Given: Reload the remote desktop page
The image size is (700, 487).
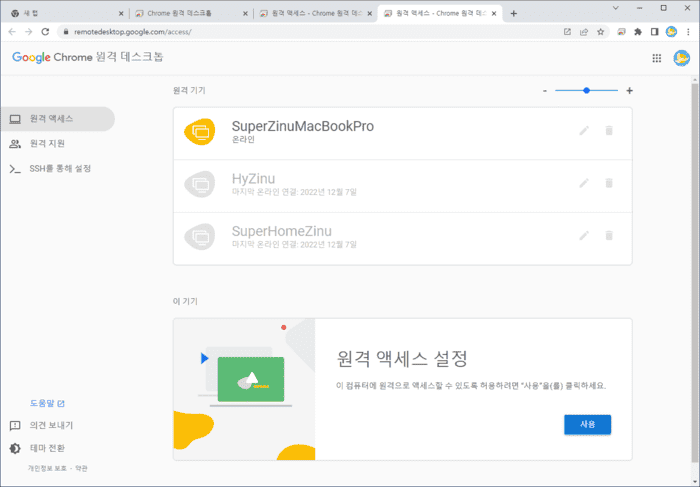Looking at the screenshot, I should pyautogui.click(x=45, y=32).
